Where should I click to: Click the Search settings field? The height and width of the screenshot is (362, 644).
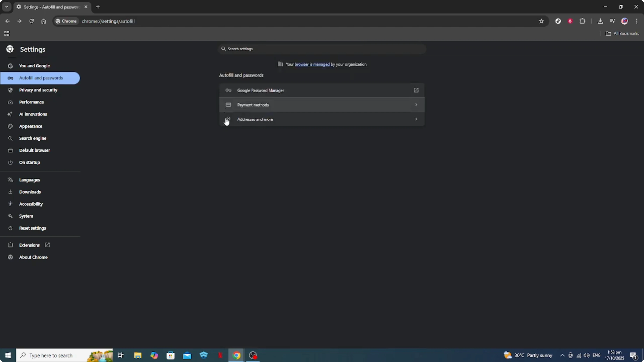(x=322, y=49)
